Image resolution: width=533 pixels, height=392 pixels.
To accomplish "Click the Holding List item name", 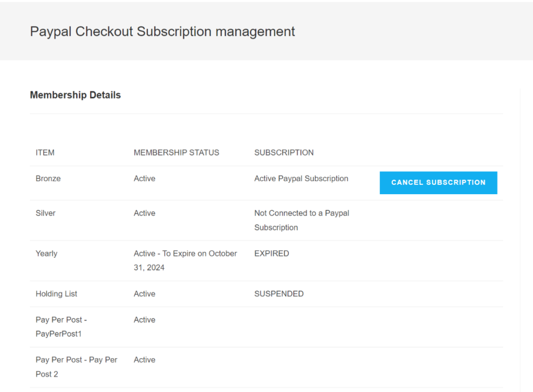I will 56,294.
